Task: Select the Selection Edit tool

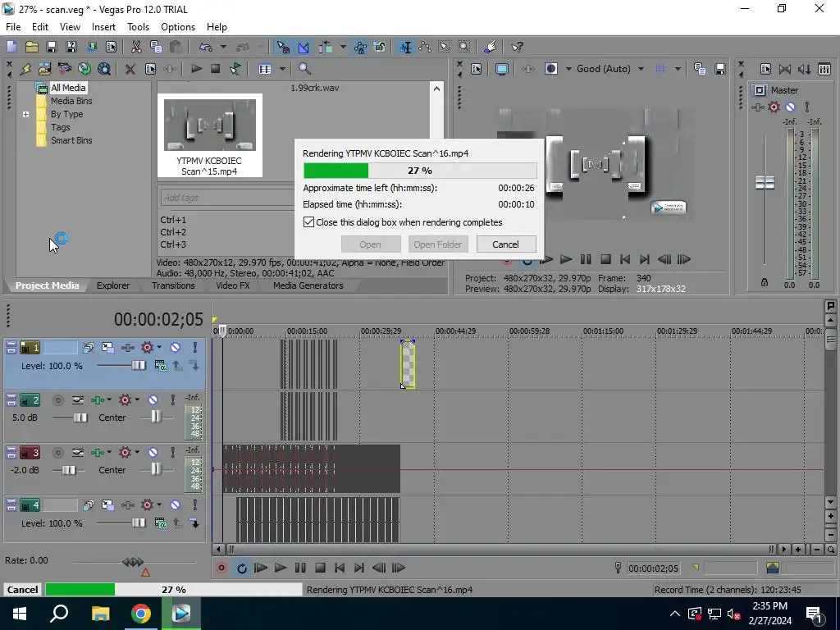Action: coord(444,47)
